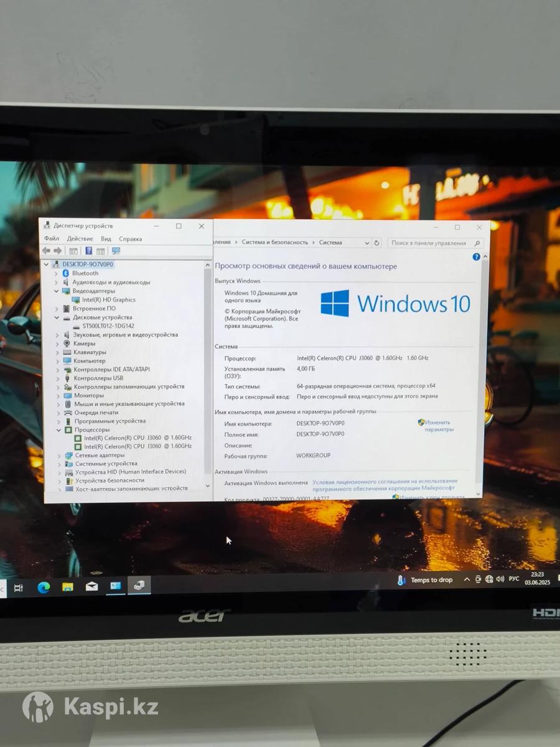Click the blue help icon in System window
The height and width of the screenshot is (747, 560).
(477, 256)
